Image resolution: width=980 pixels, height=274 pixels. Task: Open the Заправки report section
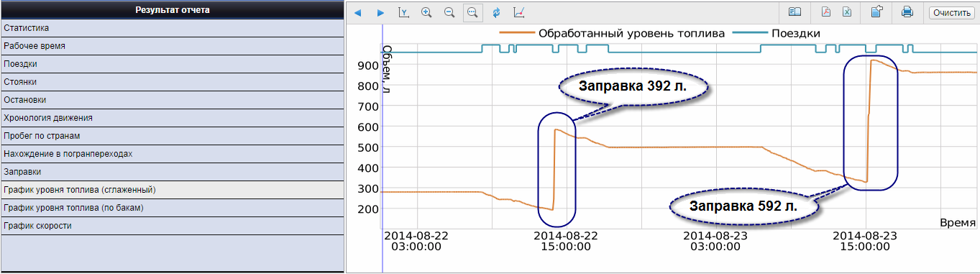172,172
